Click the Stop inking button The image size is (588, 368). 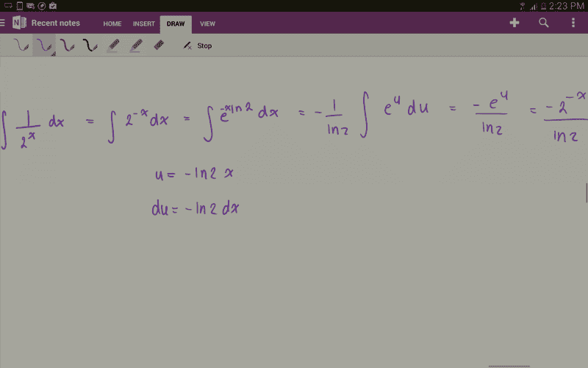tap(198, 46)
